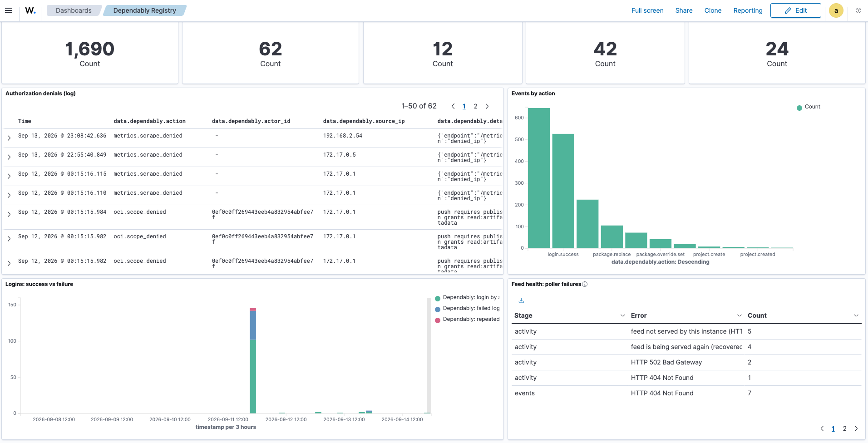Click source IP 172.17.0.5 cell
This screenshot has height=443, width=868.
[339, 155]
